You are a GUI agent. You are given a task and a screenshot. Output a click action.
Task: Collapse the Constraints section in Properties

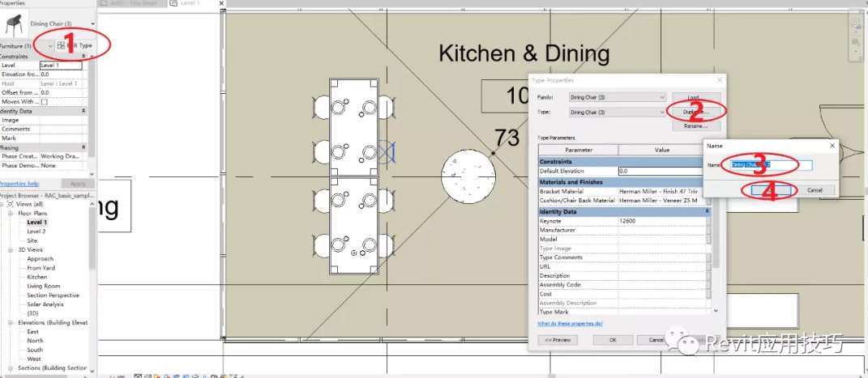point(83,57)
